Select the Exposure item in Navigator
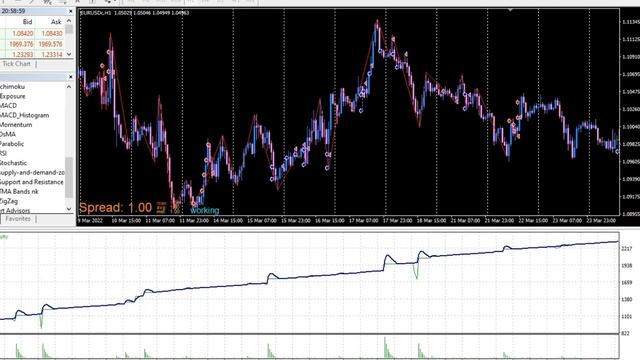 tap(13, 96)
